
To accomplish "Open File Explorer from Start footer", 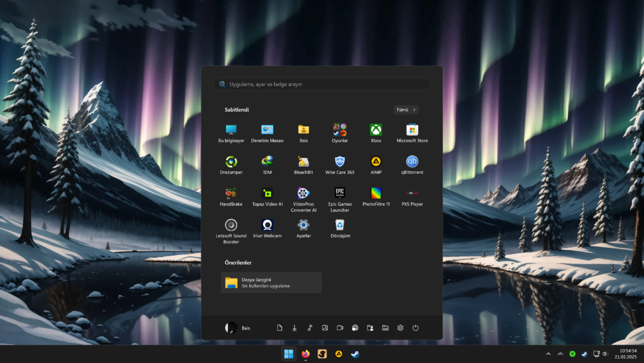I will 385,327.
